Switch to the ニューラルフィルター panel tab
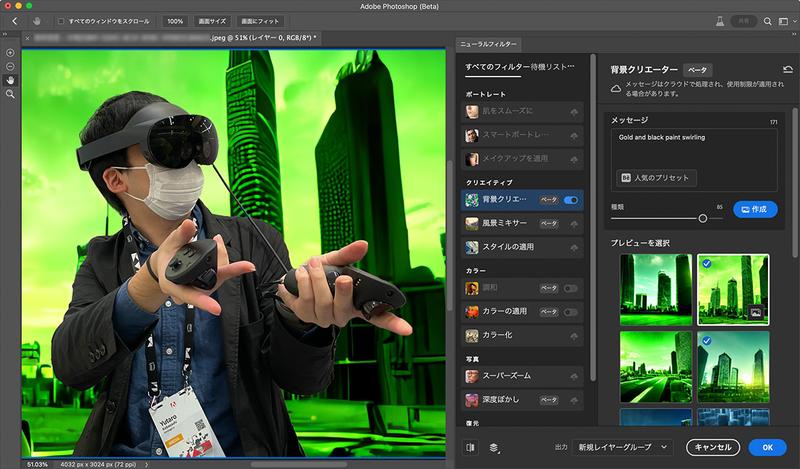Screen dimensions: 800x469 click(488, 44)
